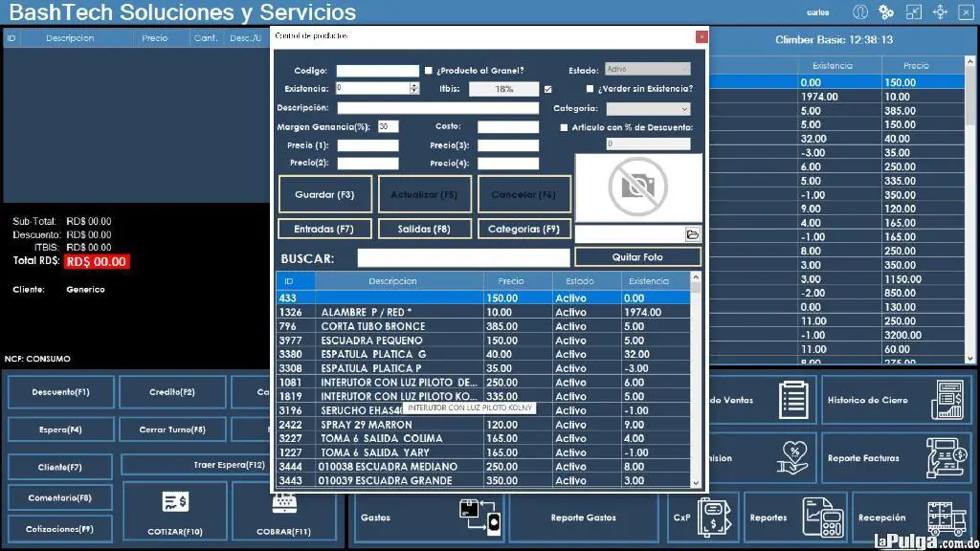This screenshot has width=980, height=551.
Task: Select row TOMA 6 SALIDA COLIMA
Action: tap(483, 438)
